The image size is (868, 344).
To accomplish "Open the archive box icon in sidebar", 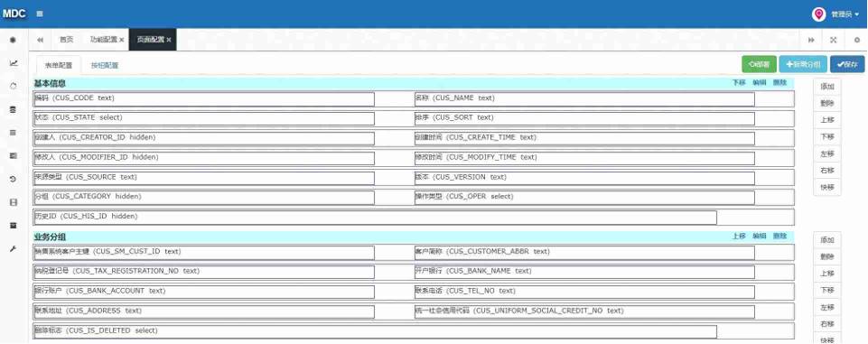I will click(x=14, y=226).
